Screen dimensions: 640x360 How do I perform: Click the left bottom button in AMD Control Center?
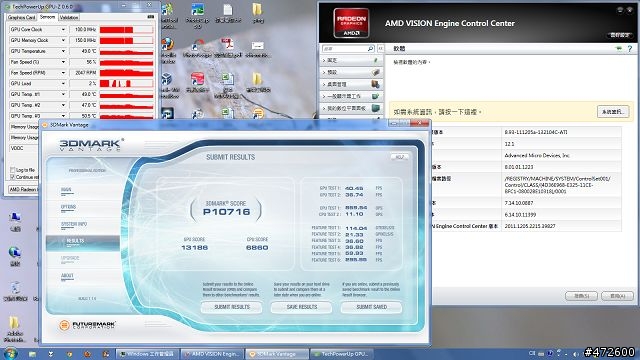[581, 296]
